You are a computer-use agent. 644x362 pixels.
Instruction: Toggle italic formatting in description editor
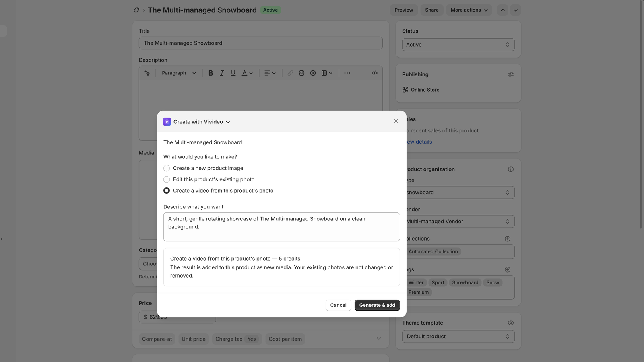(222, 73)
